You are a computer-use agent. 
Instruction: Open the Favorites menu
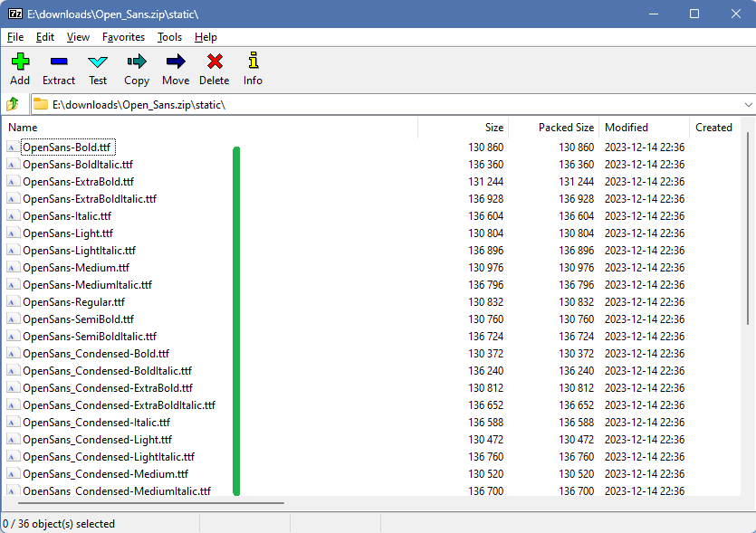(x=123, y=37)
